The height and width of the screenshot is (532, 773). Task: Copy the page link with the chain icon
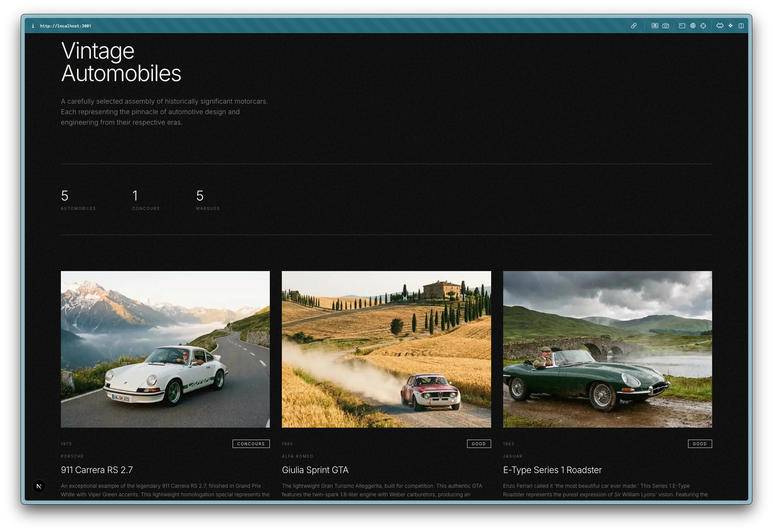click(x=634, y=26)
